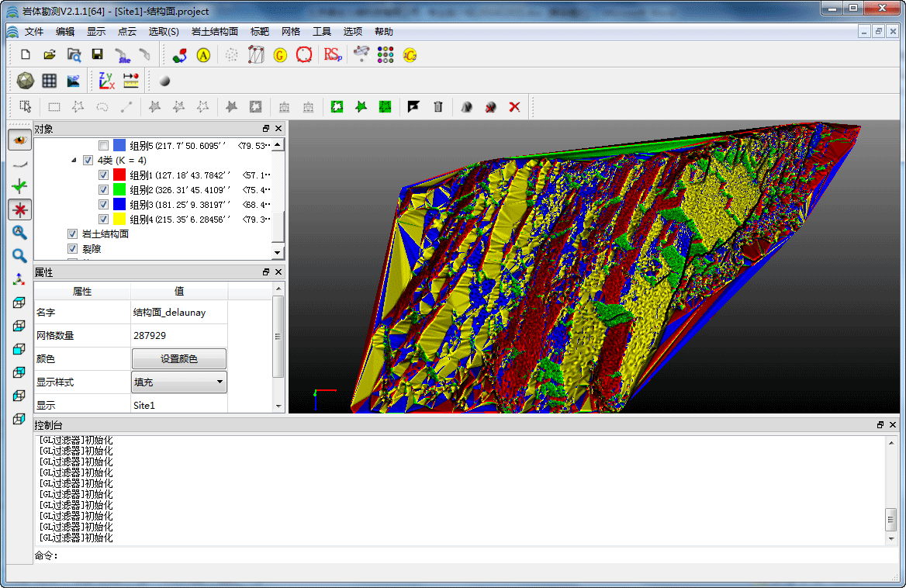Click the New file icon
The width and height of the screenshot is (906, 588).
[x=26, y=54]
